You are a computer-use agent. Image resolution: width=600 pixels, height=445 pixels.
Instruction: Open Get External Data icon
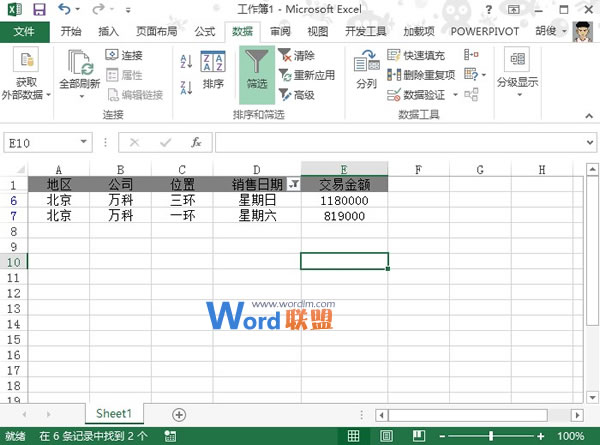coord(26,59)
